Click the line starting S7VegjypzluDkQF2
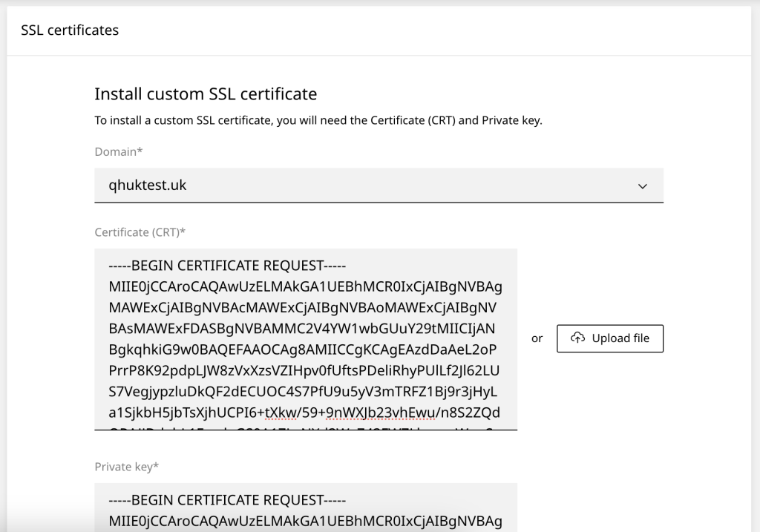 click(303, 392)
